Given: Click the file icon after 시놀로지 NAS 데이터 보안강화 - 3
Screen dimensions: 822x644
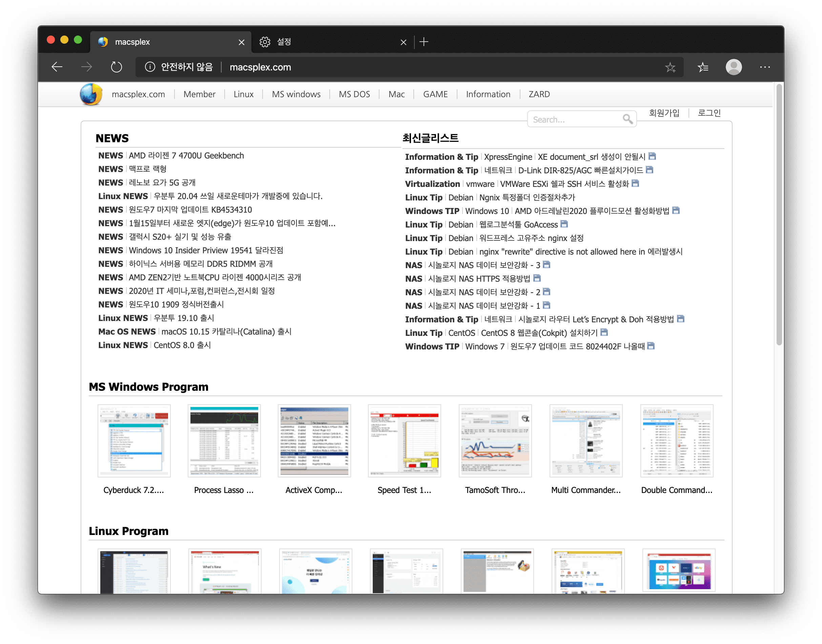Looking at the screenshot, I should pos(547,265).
